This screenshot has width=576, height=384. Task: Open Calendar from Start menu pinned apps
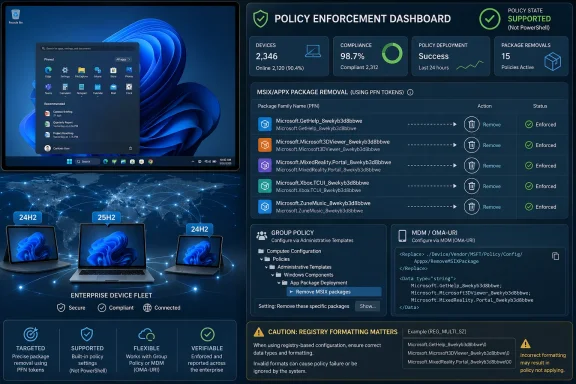[x=97, y=88]
